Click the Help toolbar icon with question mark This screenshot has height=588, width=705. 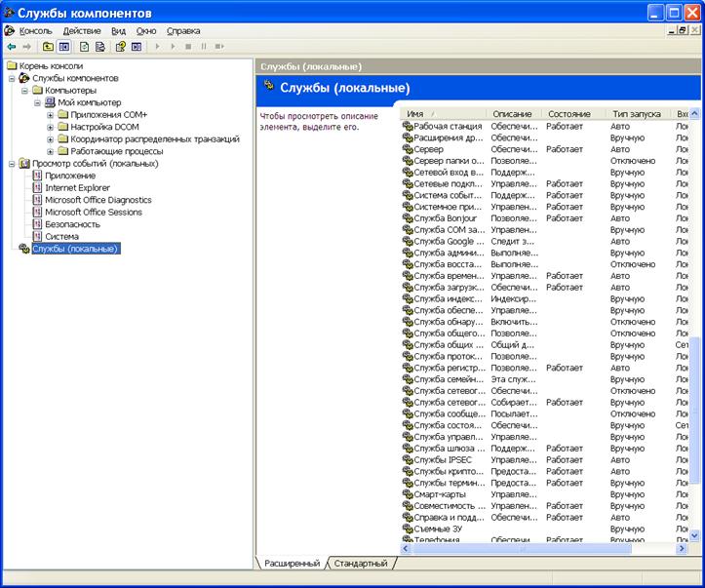tap(121, 46)
